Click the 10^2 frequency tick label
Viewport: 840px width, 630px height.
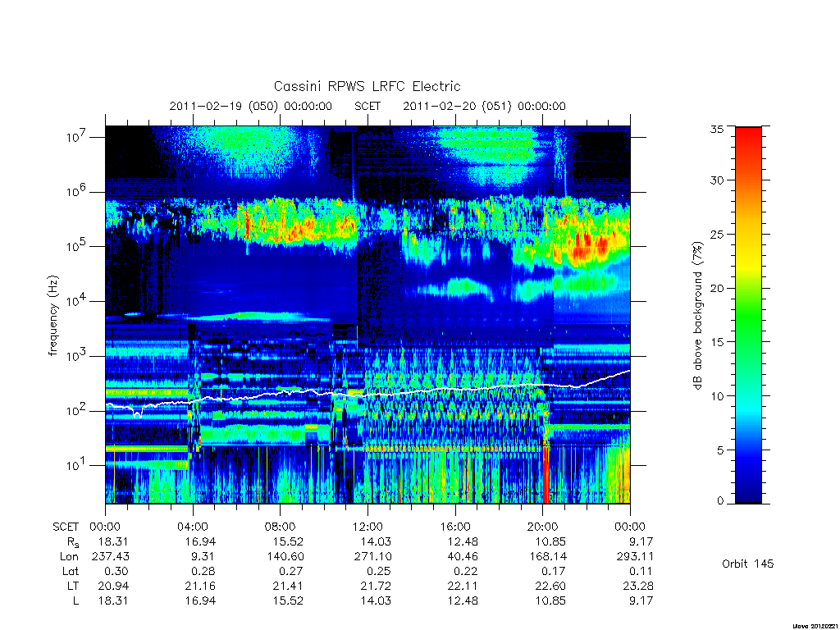(x=77, y=410)
